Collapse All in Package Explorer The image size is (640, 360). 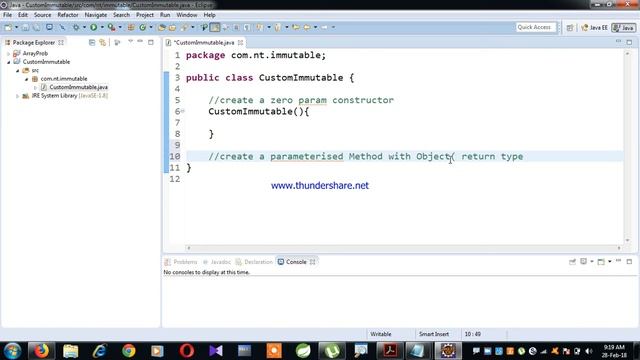[x=92, y=42]
